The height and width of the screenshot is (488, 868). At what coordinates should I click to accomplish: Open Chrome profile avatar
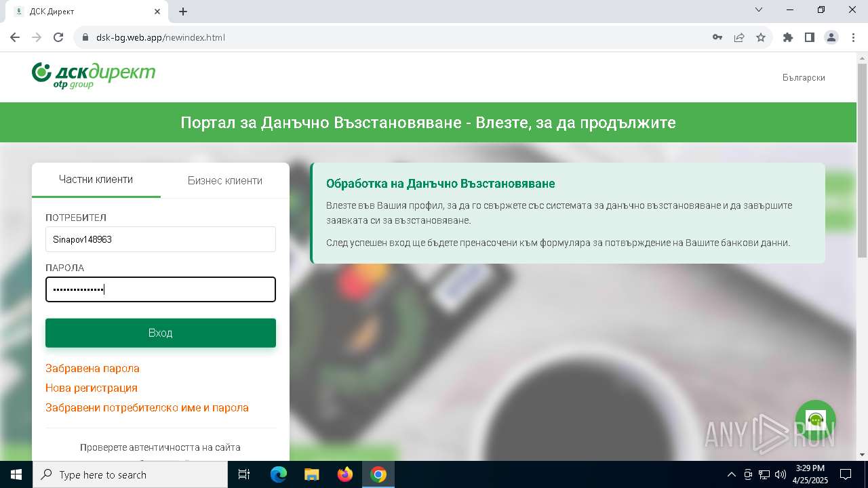[x=831, y=37]
